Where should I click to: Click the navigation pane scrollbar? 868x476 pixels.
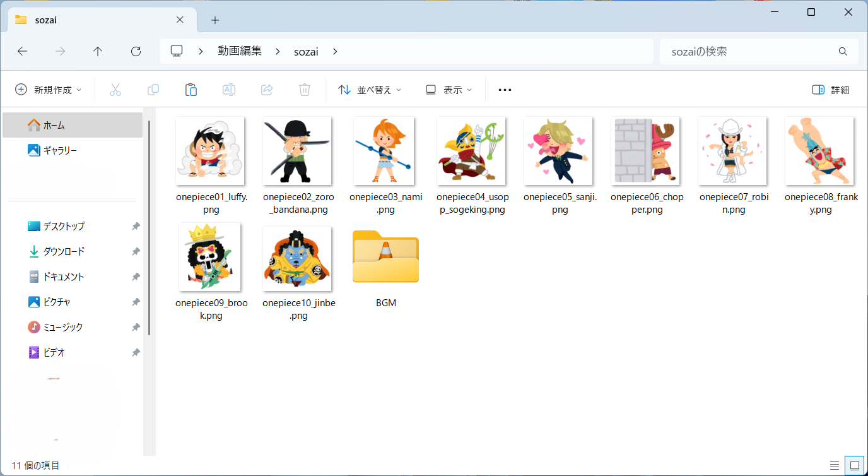pyautogui.click(x=150, y=227)
